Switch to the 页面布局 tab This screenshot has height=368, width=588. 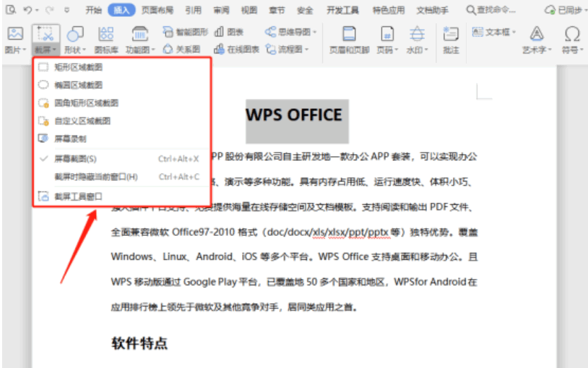click(157, 10)
